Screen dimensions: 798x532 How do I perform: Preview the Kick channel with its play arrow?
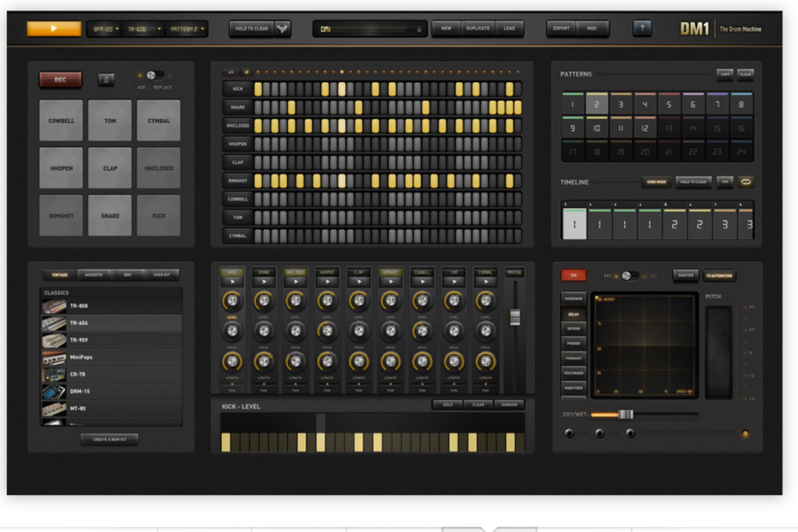pyautogui.click(x=232, y=282)
